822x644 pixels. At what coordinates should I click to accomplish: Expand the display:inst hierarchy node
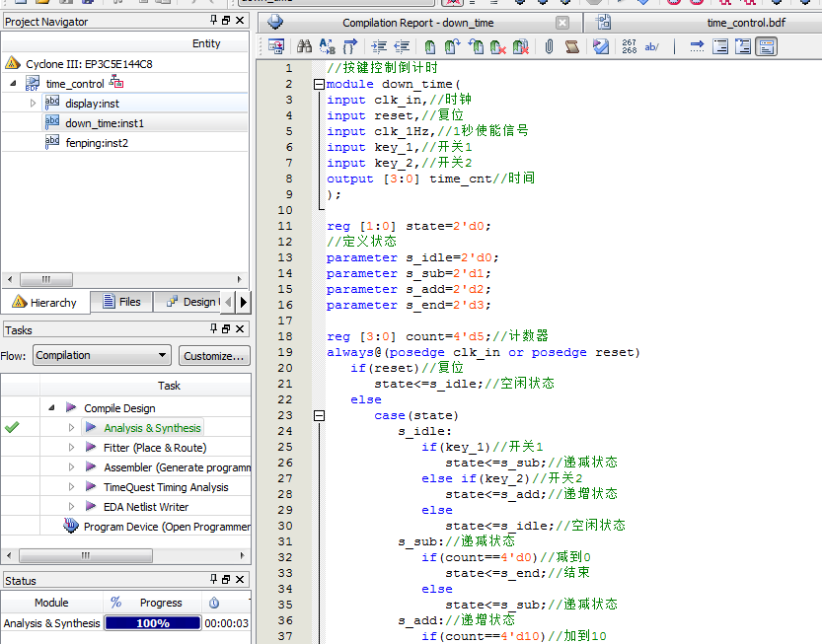pyautogui.click(x=33, y=104)
